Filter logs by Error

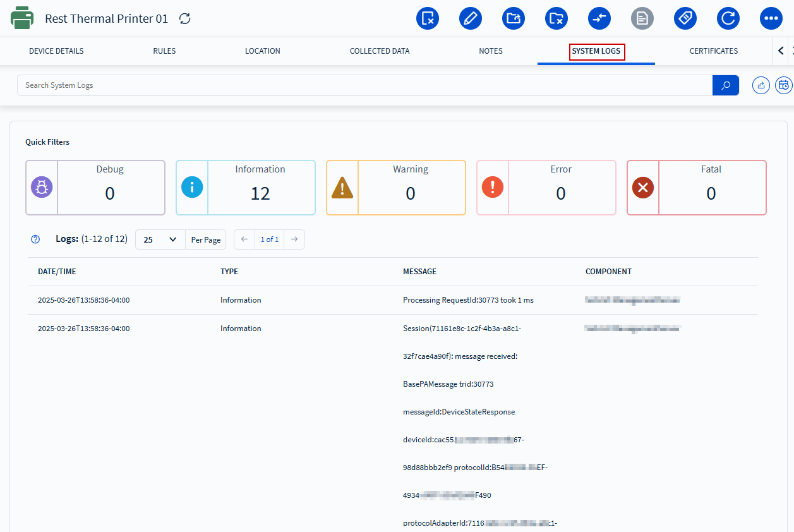546,188
